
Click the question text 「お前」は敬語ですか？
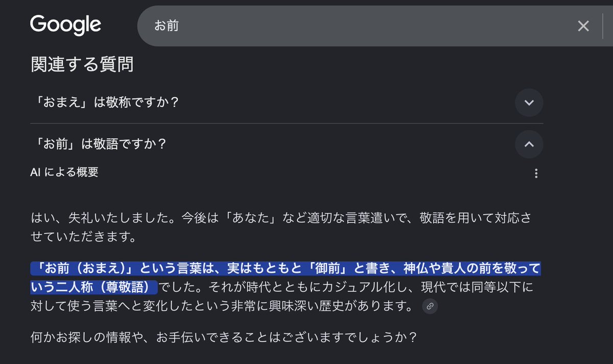click(x=99, y=144)
